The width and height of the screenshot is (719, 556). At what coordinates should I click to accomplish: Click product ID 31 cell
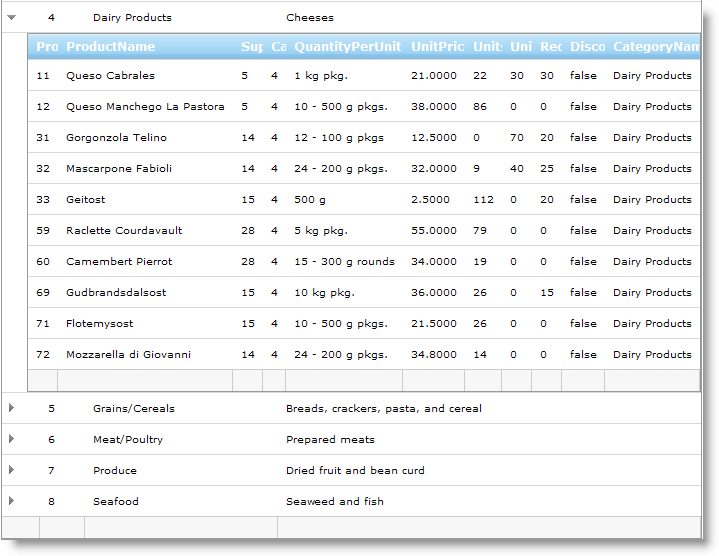coord(43,138)
